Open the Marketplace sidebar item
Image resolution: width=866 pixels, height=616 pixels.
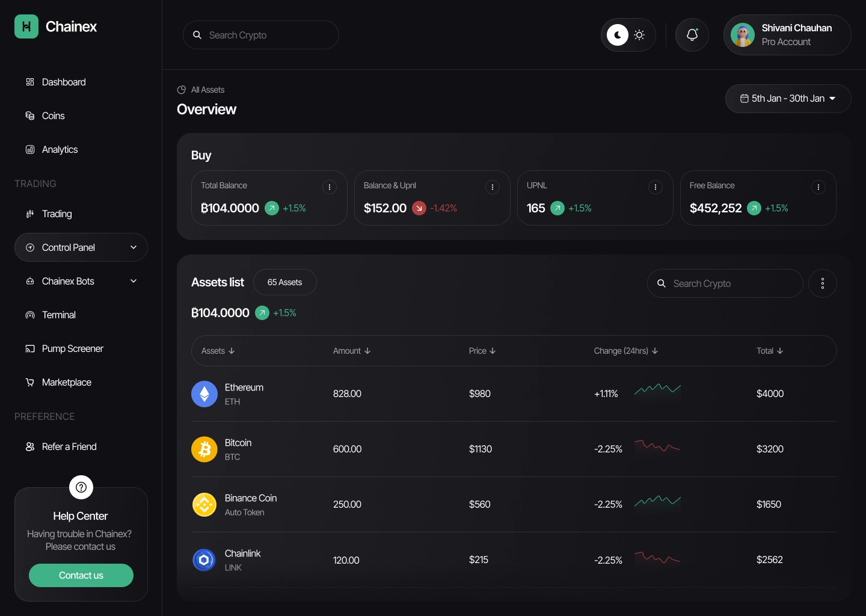(x=66, y=382)
